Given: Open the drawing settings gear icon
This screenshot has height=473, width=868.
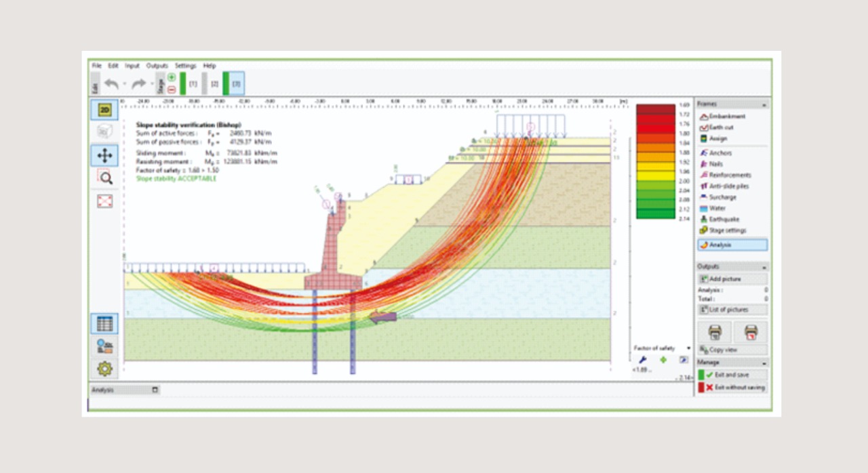Looking at the screenshot, I should click(104, 369).
